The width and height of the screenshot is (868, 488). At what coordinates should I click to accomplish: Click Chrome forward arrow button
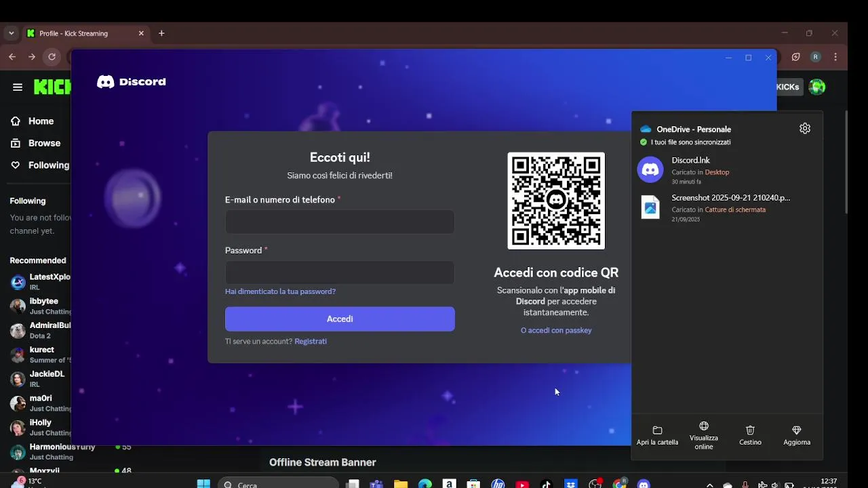(x=32, y=57)
